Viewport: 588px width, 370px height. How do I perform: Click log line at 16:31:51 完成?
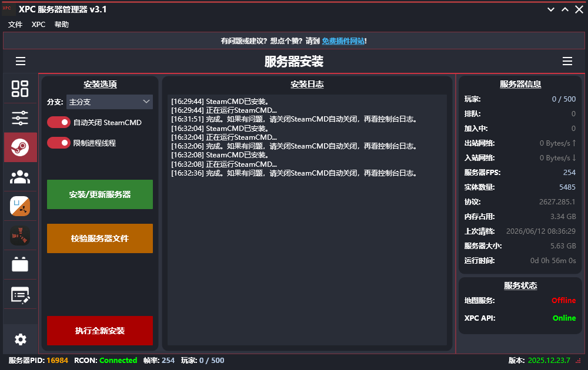click(295, 119)
